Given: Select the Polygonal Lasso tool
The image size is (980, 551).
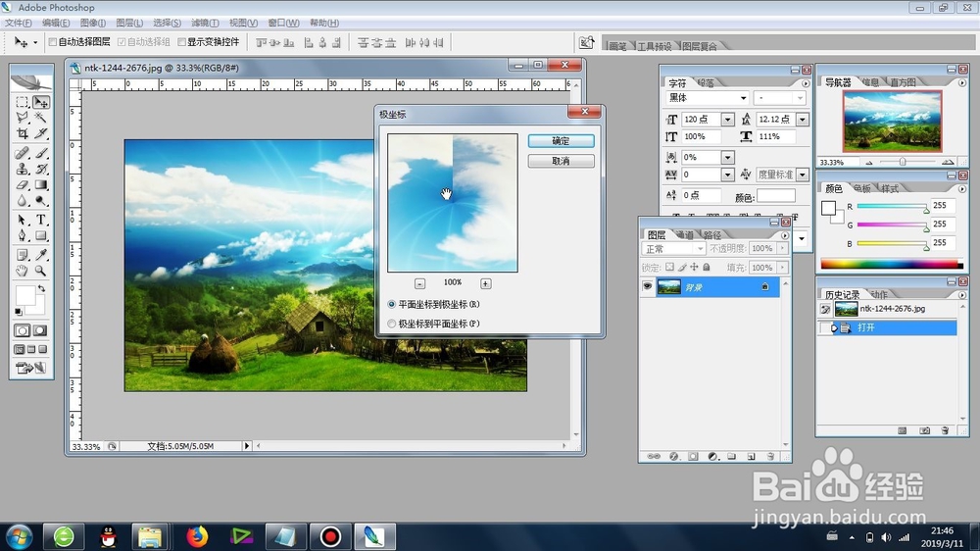Looking at the screenshot, I should pyautogui.click(x=23, y=117).
